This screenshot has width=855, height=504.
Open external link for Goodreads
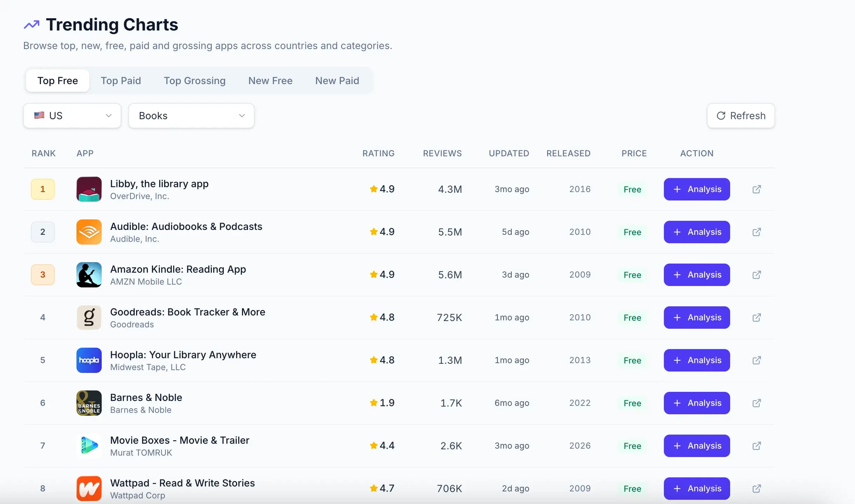[x=757, y=318]
